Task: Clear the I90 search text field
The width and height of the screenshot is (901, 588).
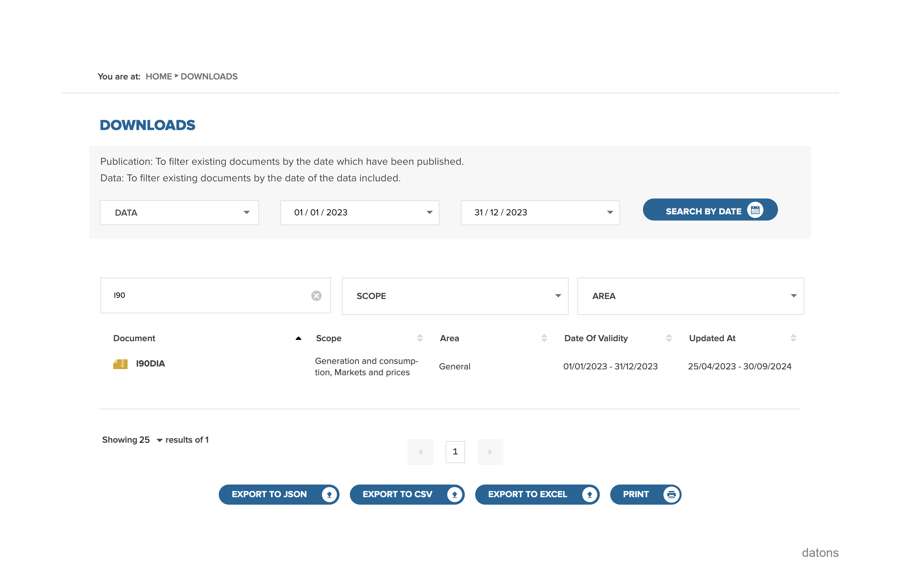Action: click(316, 295)
